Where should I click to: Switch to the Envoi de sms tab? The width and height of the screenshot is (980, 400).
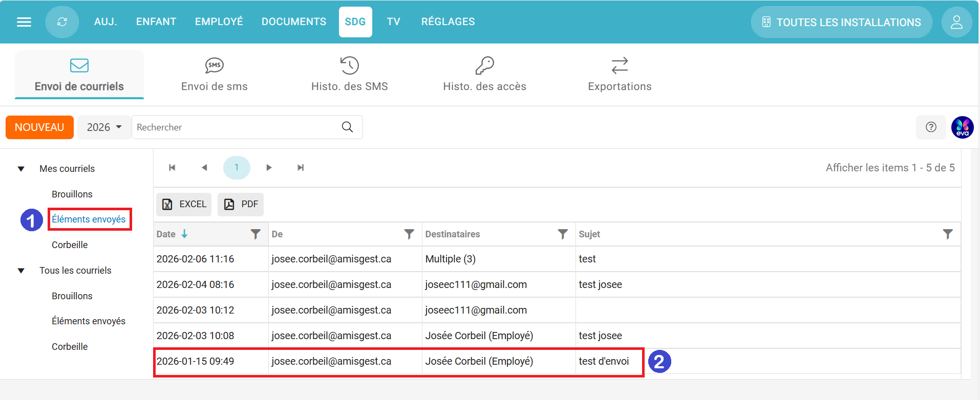(x=214, y=75)
